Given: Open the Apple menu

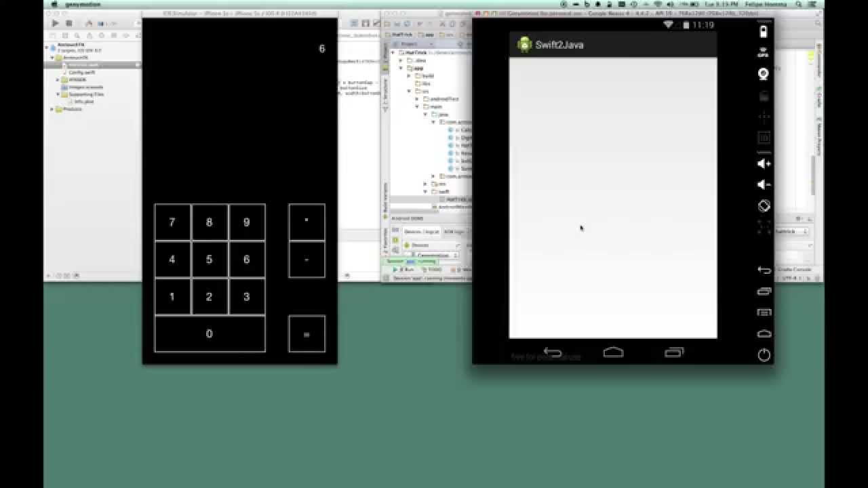Looking at the screenshot, I should pyautogui.click(x=54, y=4).
